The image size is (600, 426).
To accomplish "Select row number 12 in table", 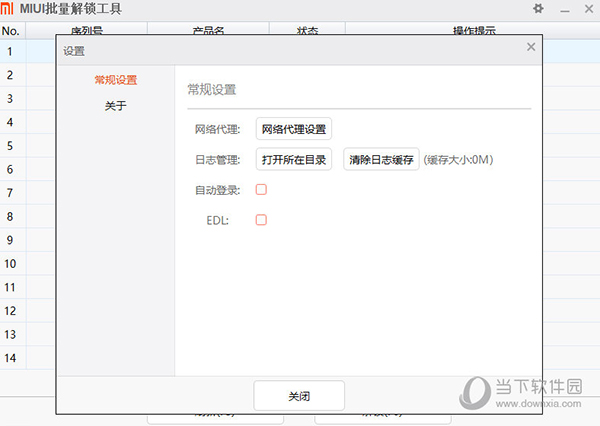I will (x=10, y=311).
